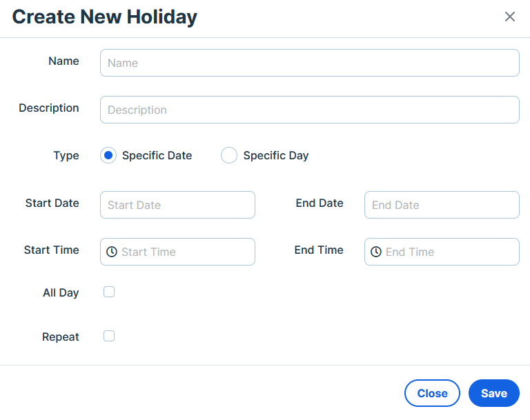This screenshot has width=530, height=420.
Task: Select the Specific Date radio button
Action: point(108,155)
